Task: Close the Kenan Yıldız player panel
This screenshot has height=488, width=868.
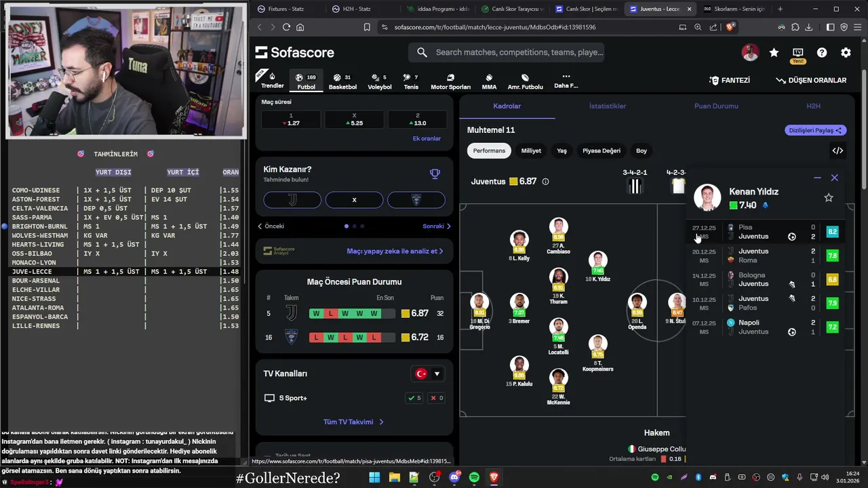Action: click(x=835, y=178)
